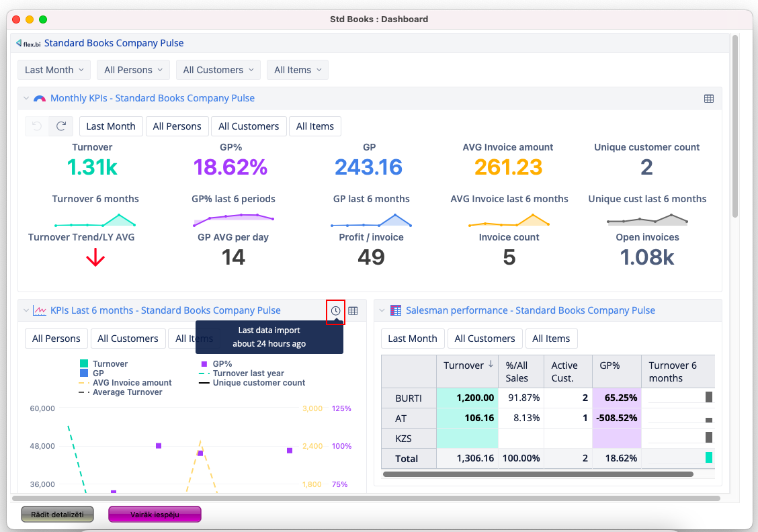
Task: Click the last data import clock icon
Action: pyautogui.click(x=335, y=311)
